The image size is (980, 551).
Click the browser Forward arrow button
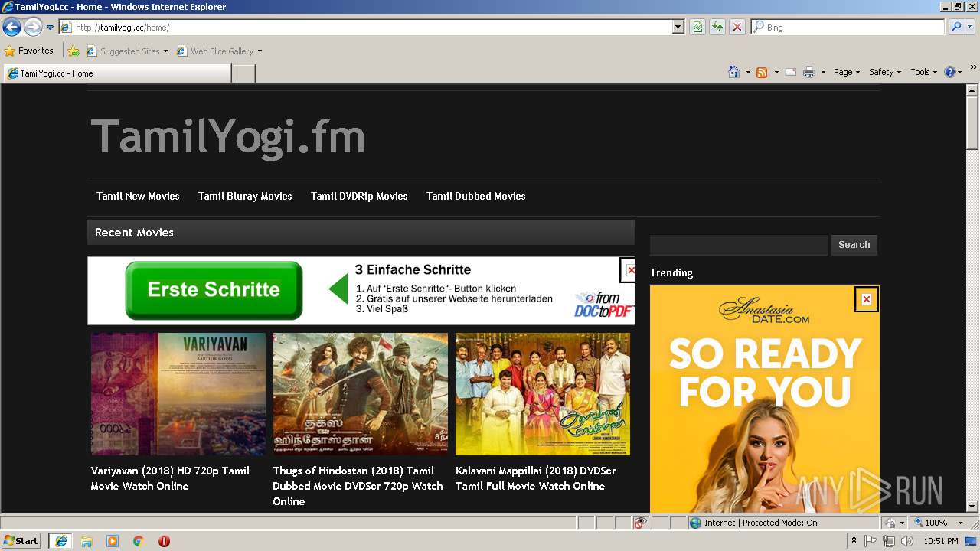(x=33, y=28)
